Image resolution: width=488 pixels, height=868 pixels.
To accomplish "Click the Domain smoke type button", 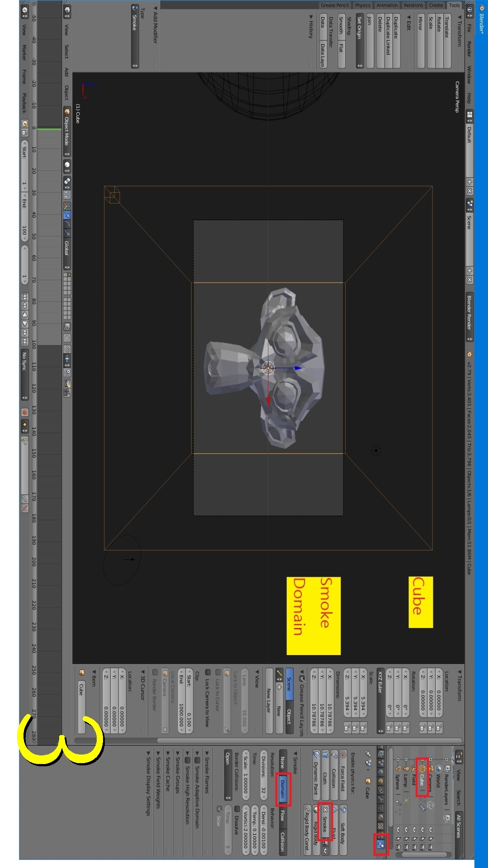I will point(283,789).
